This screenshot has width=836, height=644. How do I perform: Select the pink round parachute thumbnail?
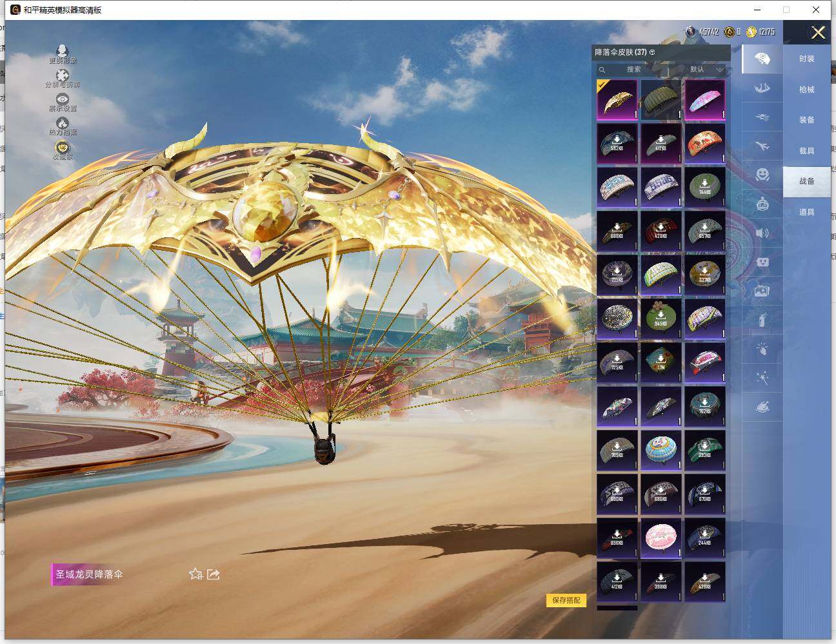(x=661, y=538)
